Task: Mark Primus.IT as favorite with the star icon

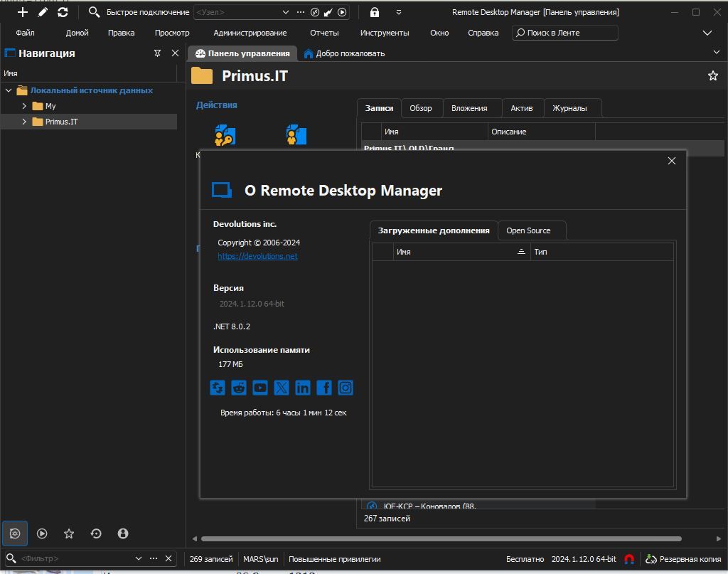Action: [712, 75]
